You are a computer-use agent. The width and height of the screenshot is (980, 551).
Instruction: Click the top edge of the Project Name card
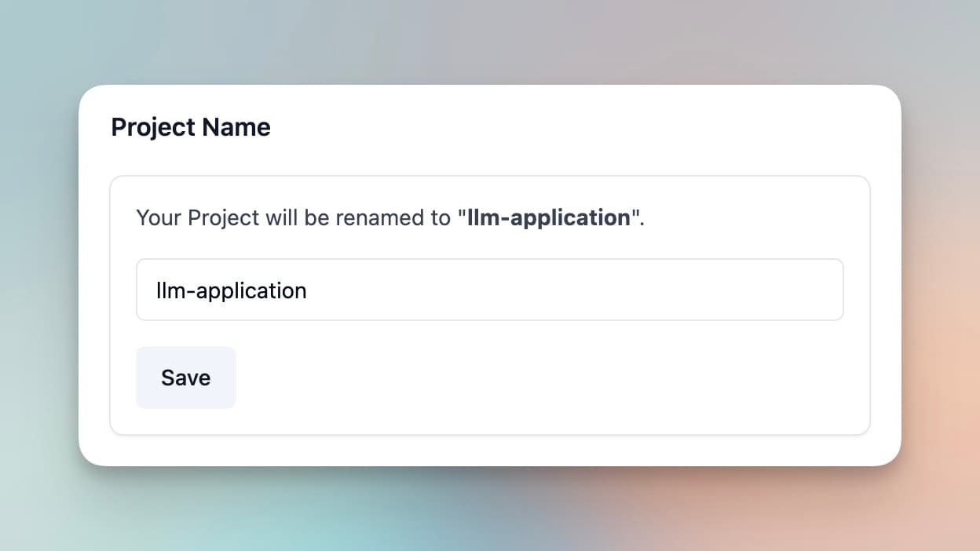tap(490, 86)
